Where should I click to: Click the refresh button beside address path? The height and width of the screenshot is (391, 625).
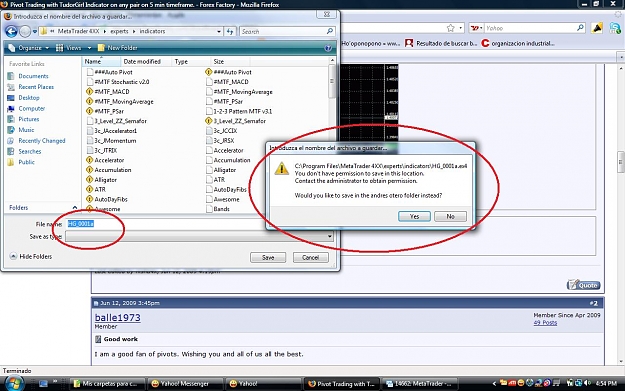point(230,31)
